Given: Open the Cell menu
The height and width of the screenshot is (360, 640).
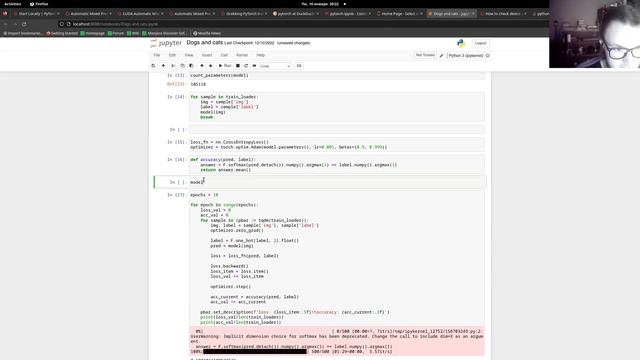Looking at the screenshot, I should 224,55.
